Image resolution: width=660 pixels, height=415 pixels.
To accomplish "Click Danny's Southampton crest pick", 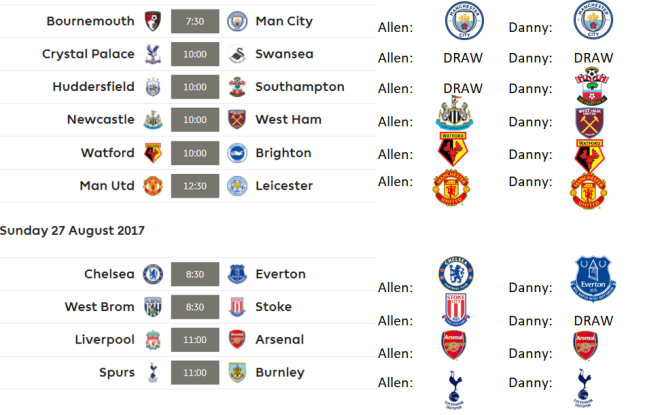I will point(593,85).
